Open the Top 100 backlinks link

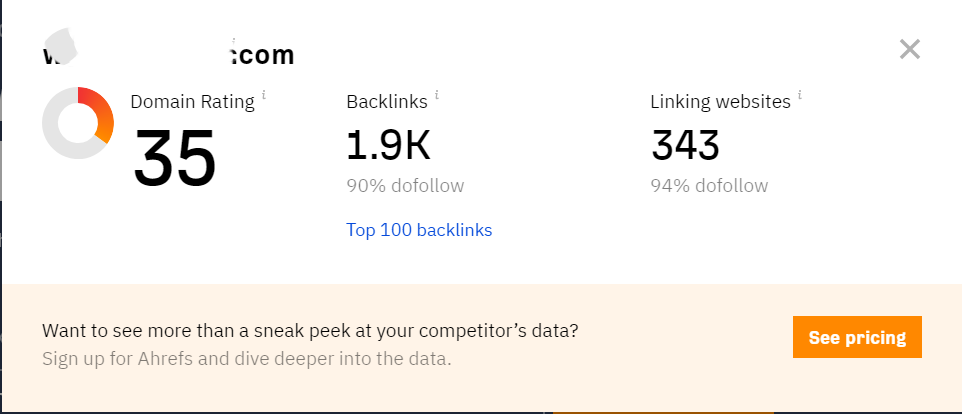[x=419, y=230]
